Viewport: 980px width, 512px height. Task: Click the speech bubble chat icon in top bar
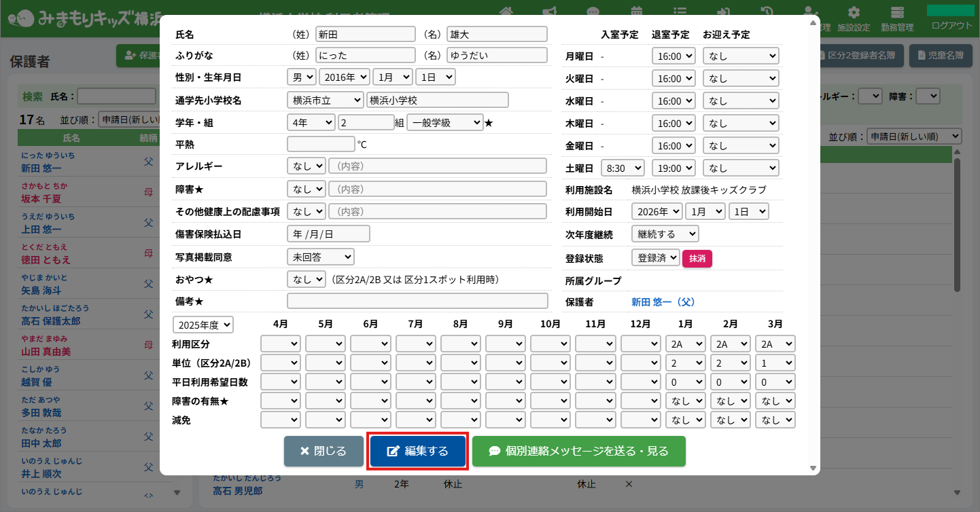point(593,12)
